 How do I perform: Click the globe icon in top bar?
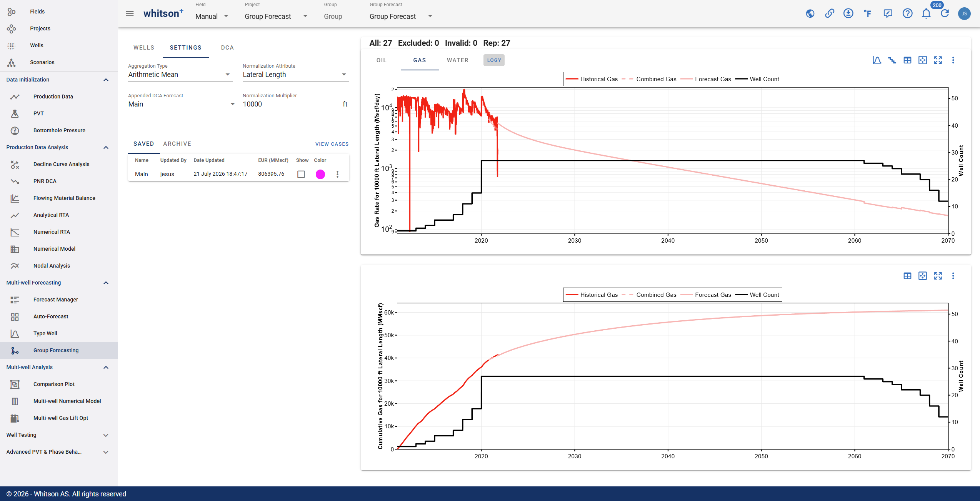(x=810, y=14)
